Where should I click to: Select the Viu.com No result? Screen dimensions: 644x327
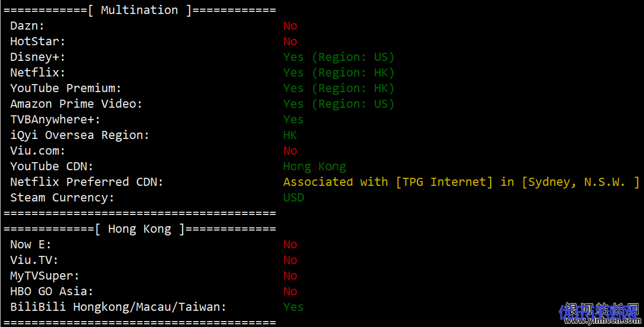point(290,151)
